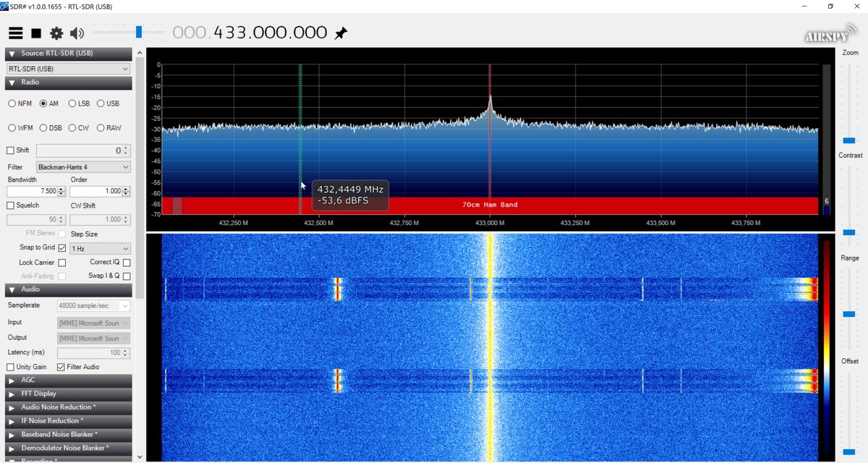Image resolution: width=868 pixels, height=463 pixels.
Task: Stop the radio with the square button
Action: 36,33
